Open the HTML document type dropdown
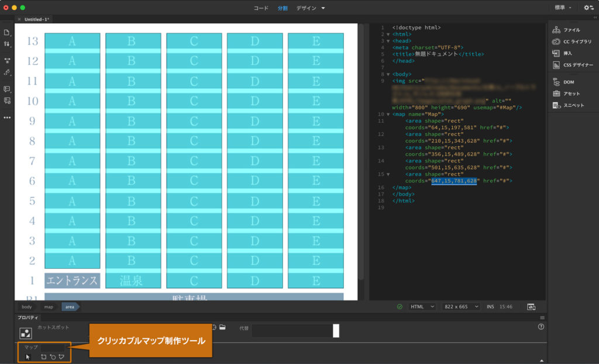Screen dimensions: 599x364 point(421,306)
